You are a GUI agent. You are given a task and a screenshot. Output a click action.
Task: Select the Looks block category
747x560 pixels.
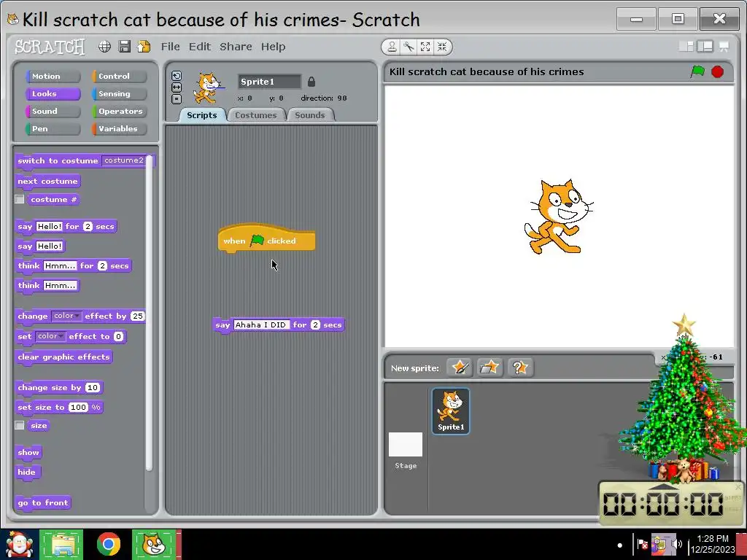click(x=53, y=94)
